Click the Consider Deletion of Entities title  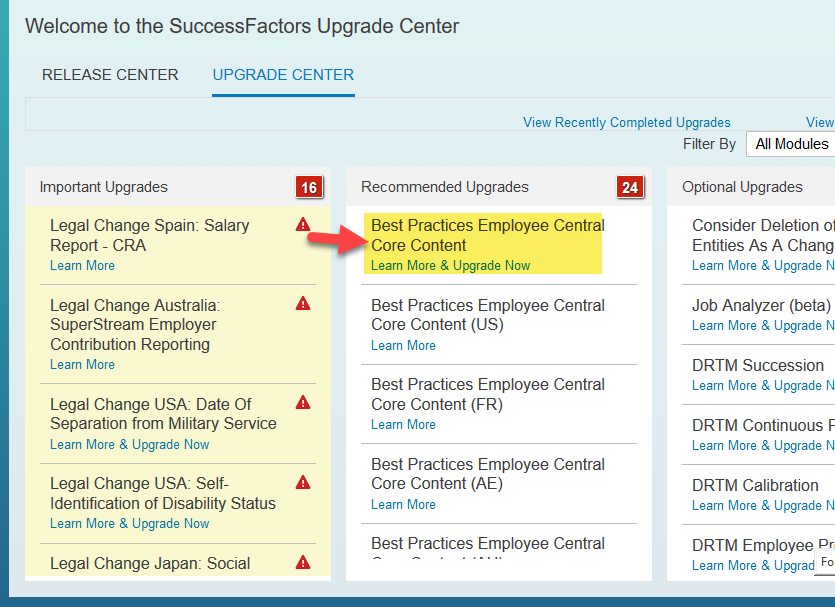[763, 235]
